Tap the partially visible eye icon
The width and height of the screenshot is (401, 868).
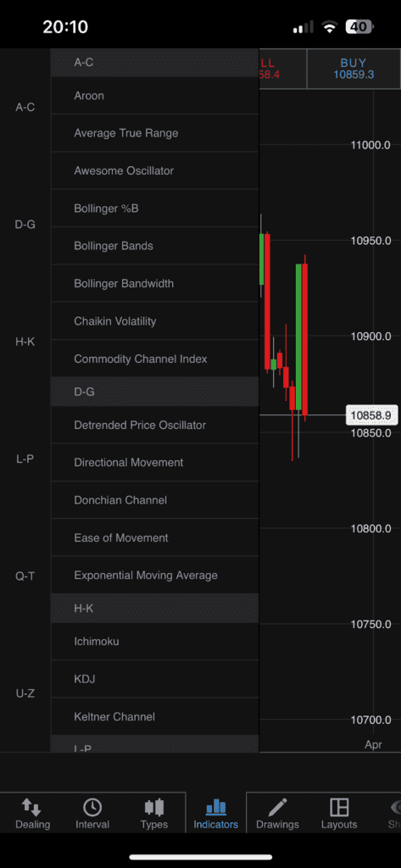coord(395,807)
